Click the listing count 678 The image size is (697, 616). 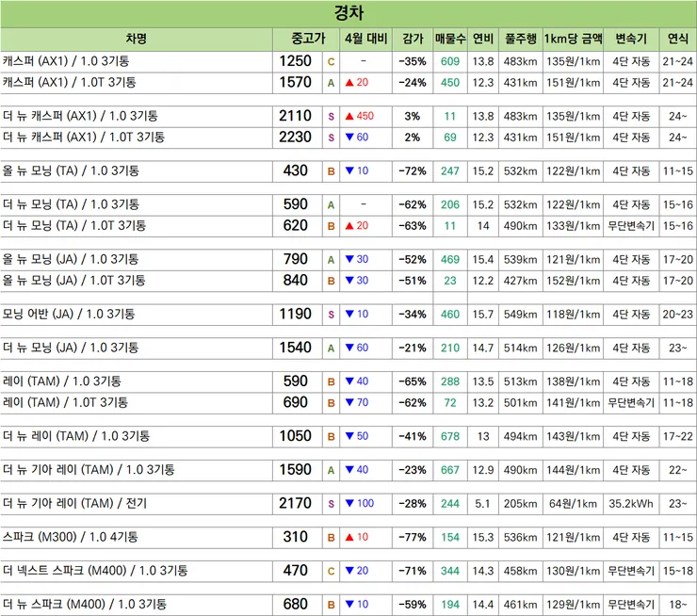(x=450, y=436)
